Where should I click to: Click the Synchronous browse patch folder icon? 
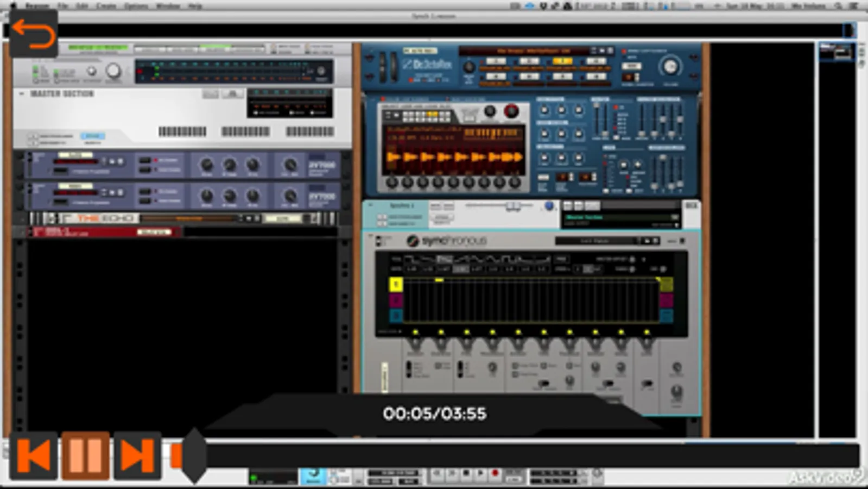647,240
